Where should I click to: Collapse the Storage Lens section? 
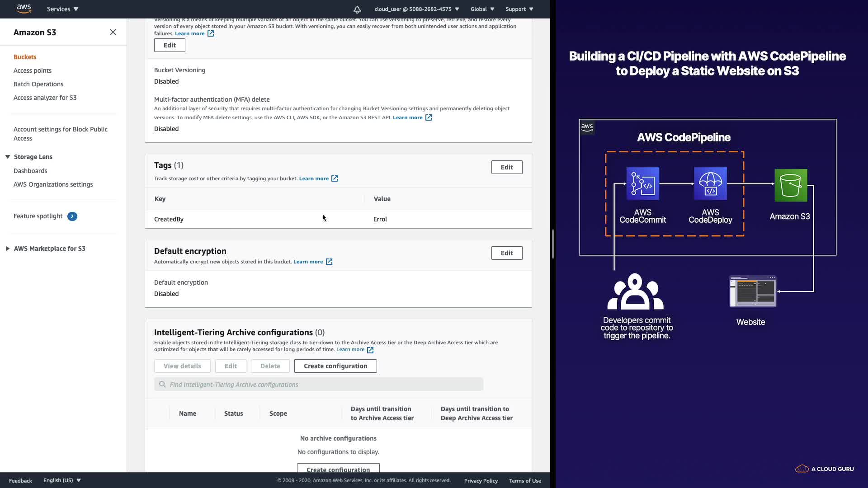point(8,157)
